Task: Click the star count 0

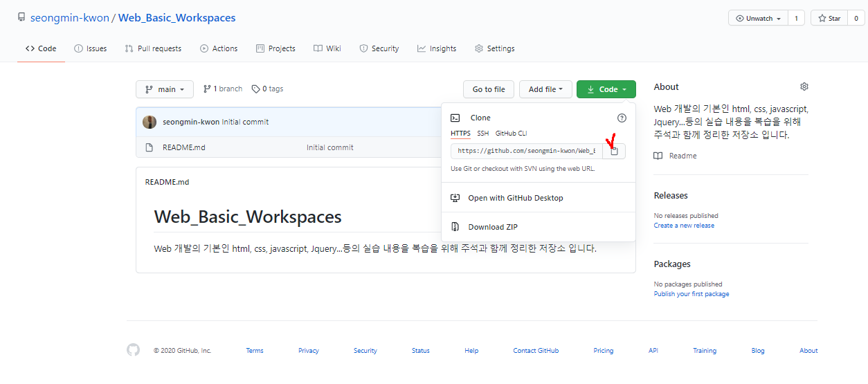Action: coord(856,19)
